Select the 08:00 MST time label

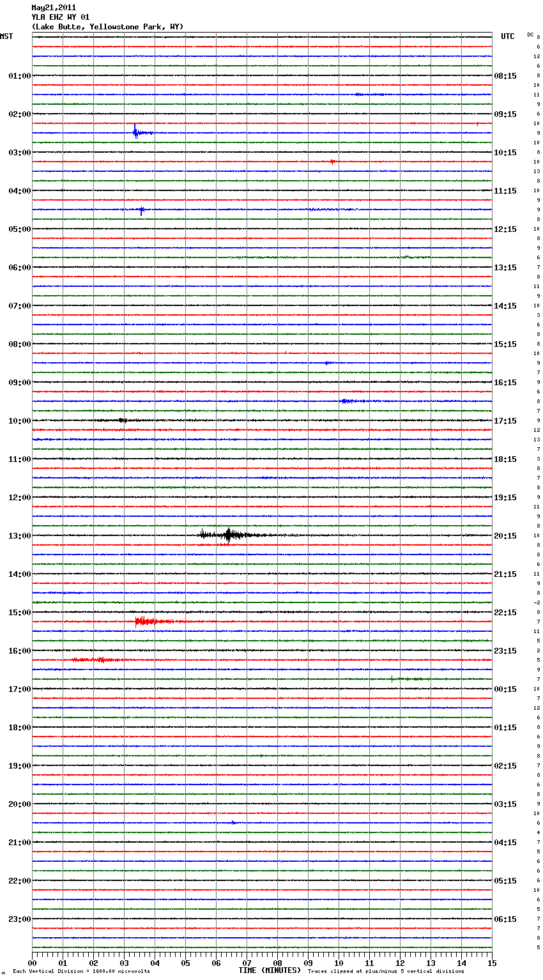coord(20,344)
